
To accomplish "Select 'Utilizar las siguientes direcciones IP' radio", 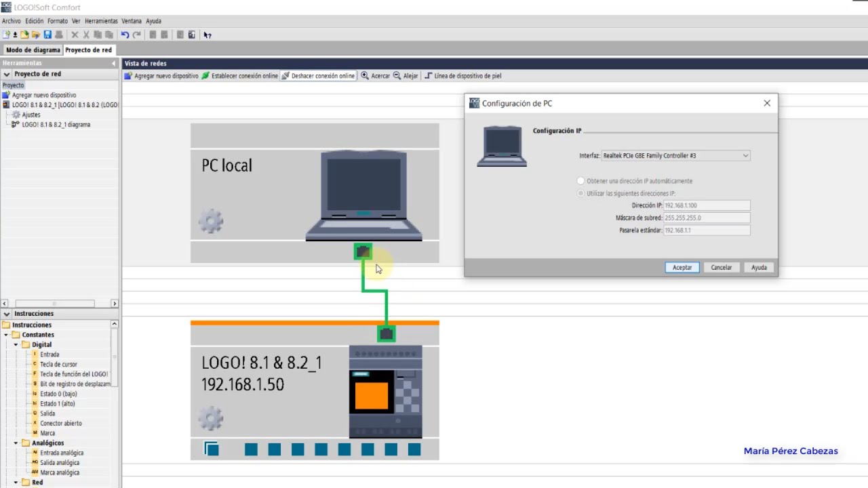I will (x=580, y=193).
